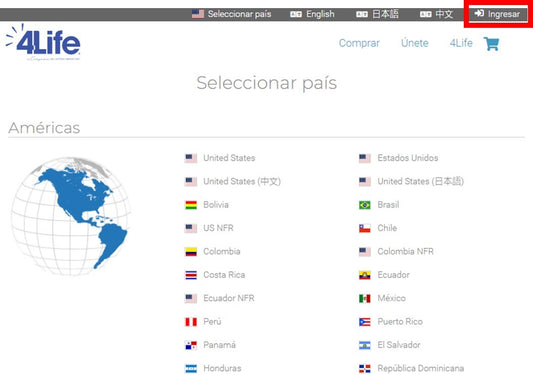Screen dimensions: 533x375
Task: Click the Americas globe image
Action: point(71,216)
